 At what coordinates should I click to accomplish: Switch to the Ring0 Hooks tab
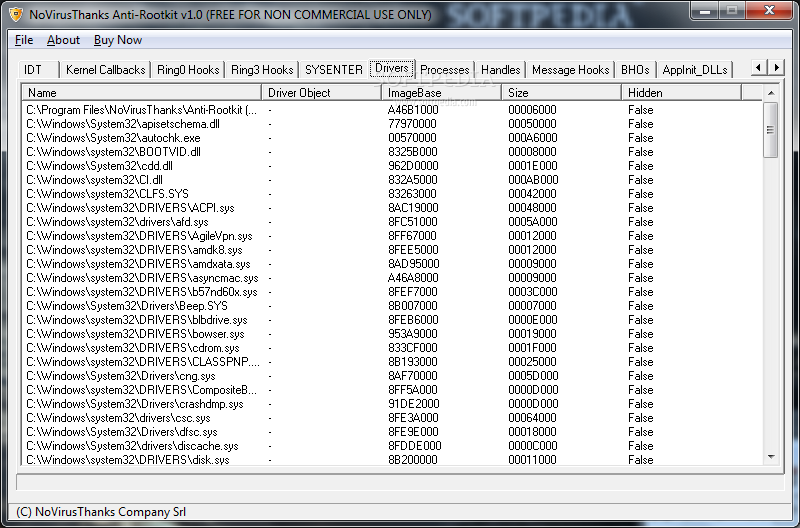tap(188, 70)
